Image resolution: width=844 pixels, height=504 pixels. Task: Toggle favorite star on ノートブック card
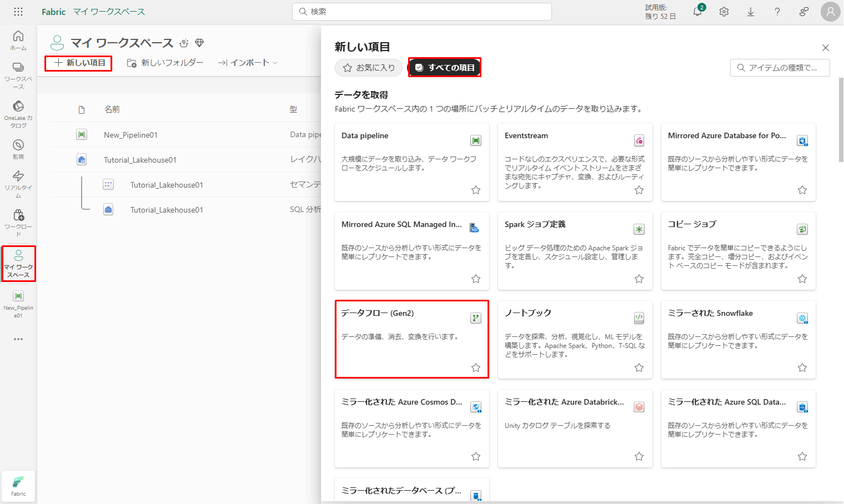pos(639,367)
